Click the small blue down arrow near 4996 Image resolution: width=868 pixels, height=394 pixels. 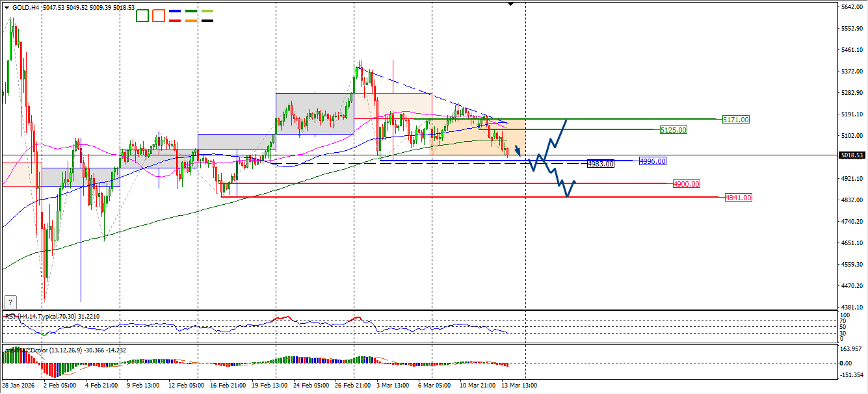(x=518, y=151)
